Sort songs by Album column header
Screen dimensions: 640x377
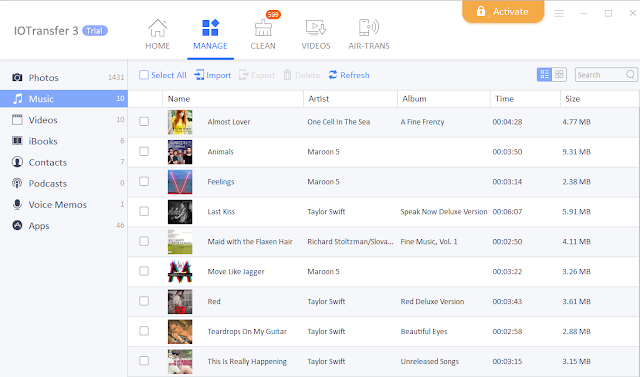click(x=444, y=99)
